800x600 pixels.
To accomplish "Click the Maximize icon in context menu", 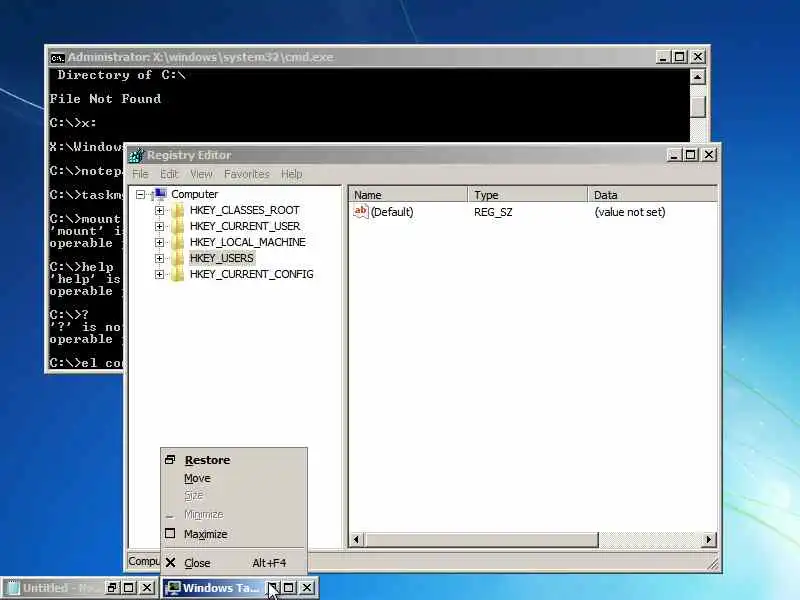I will point(170,534).
